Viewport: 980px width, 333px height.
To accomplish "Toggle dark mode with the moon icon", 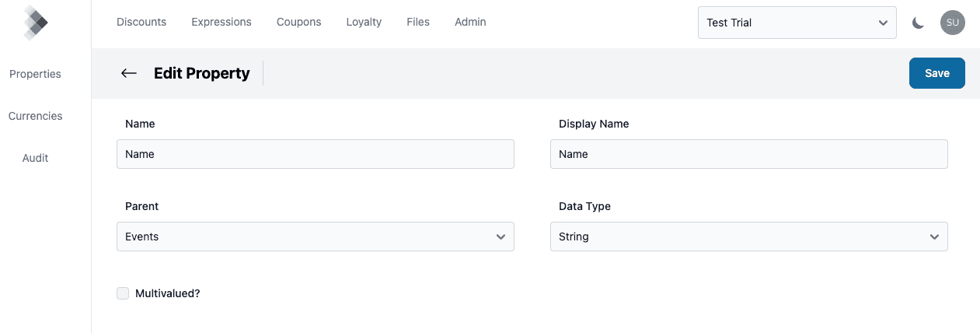I will pyautogui.click(x=918, y=23).
